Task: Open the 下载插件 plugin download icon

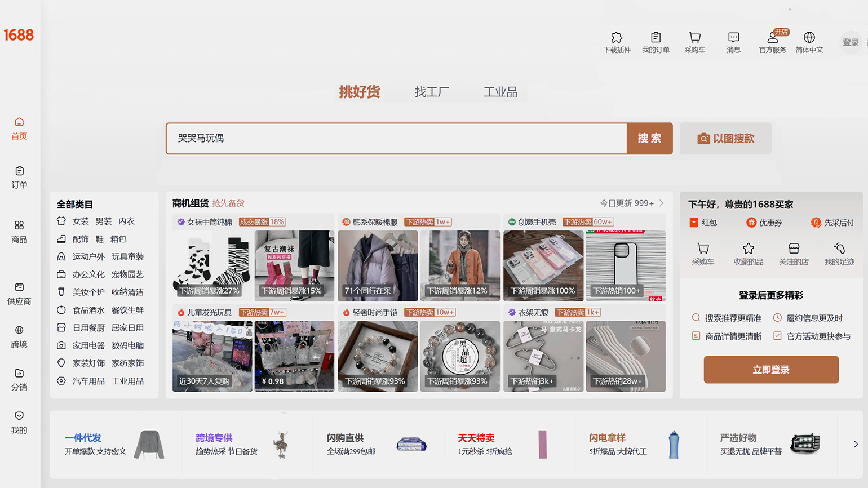Action: (x=617, y=38)
